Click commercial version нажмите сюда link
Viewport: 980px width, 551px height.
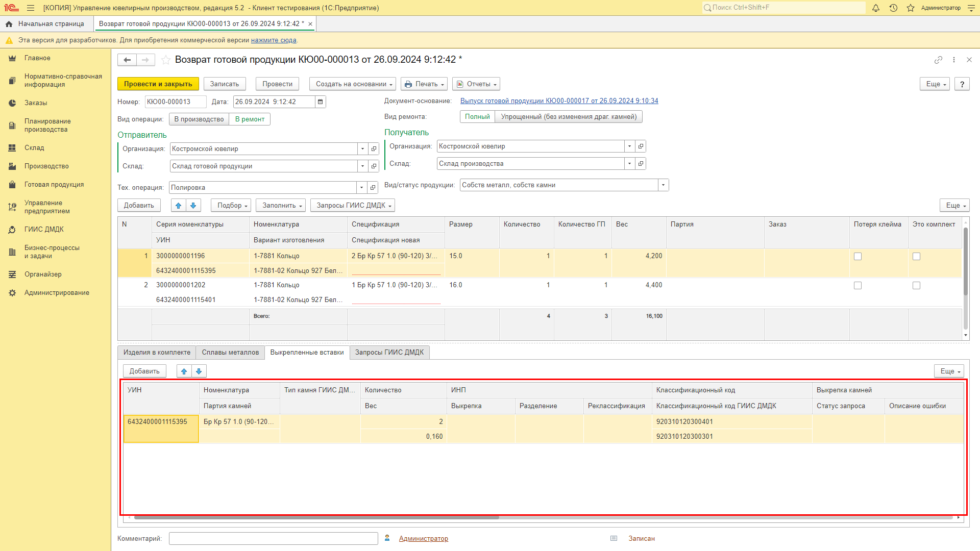tap(274, 40)
